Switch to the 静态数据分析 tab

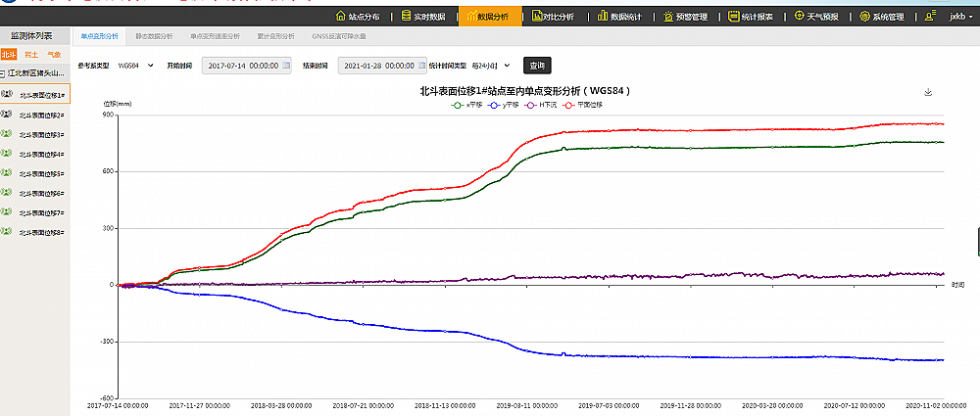pos(153,35)
